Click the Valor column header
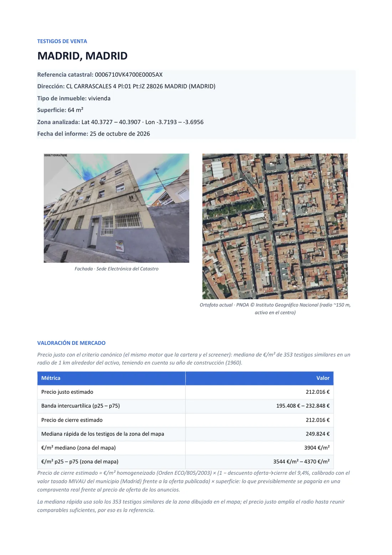Viewport: 392px width, 555px height. tap(259, 378)
